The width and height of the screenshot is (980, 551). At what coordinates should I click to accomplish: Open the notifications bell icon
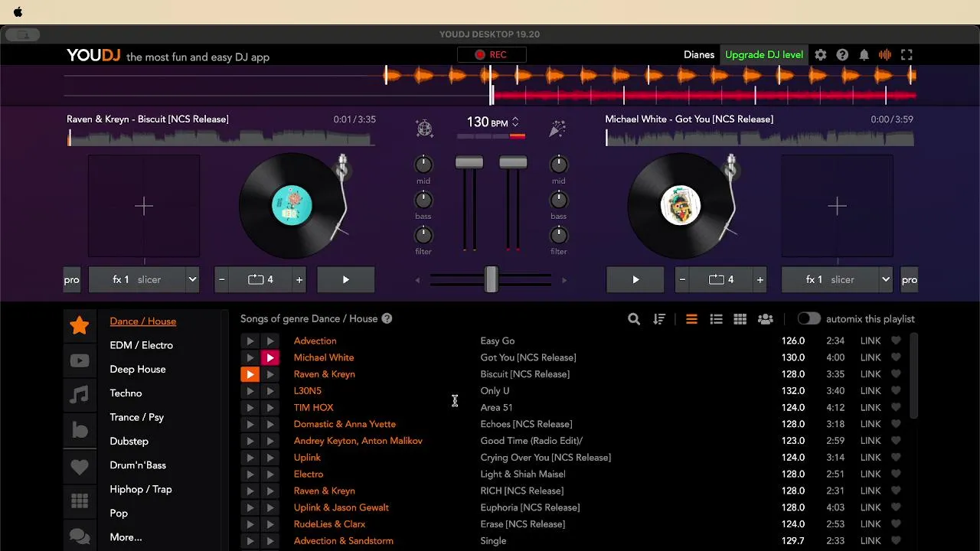click(x=864, y=55)
